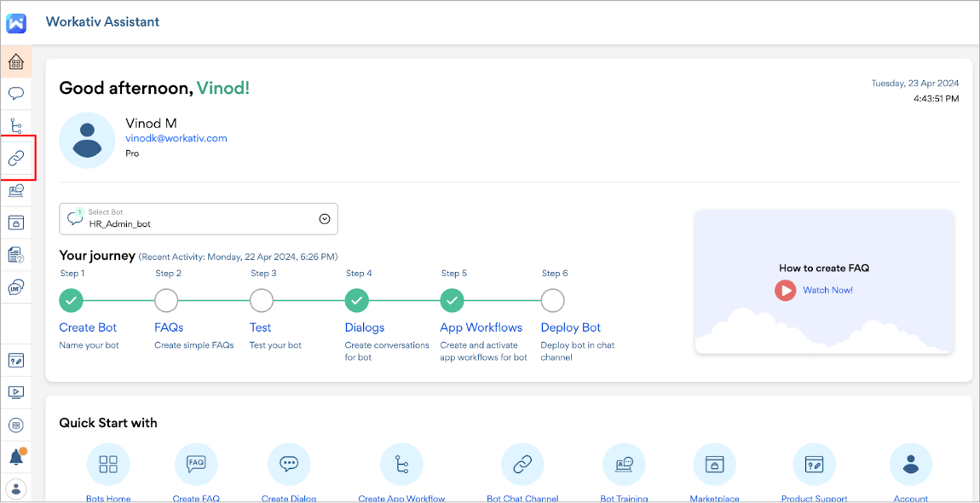
Task: Click the Step 4 completed checkmark circle
Action: (x=357, y=301)
